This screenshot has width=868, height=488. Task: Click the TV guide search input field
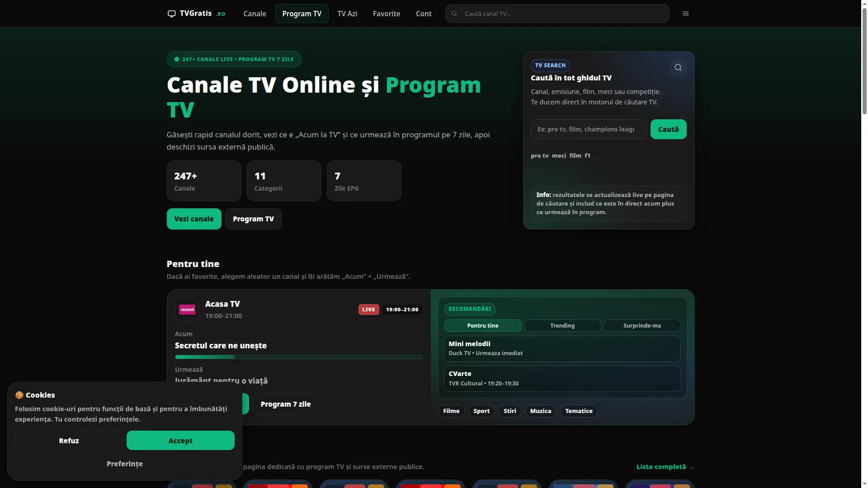589,129
